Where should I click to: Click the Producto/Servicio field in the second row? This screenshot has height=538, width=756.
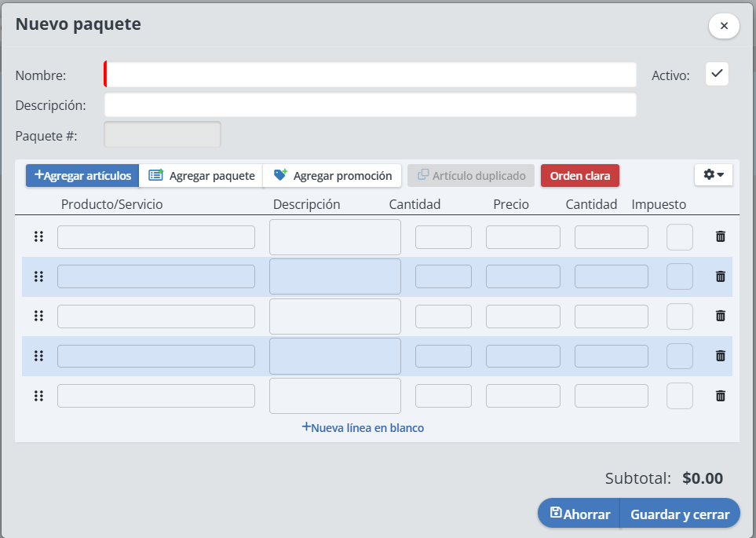coord(156,276)
